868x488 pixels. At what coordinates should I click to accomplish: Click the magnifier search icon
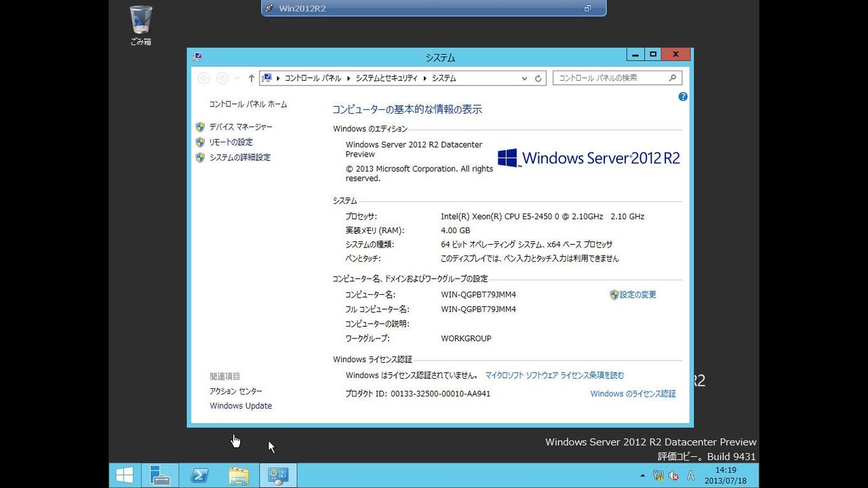click(x=673, y=78)
